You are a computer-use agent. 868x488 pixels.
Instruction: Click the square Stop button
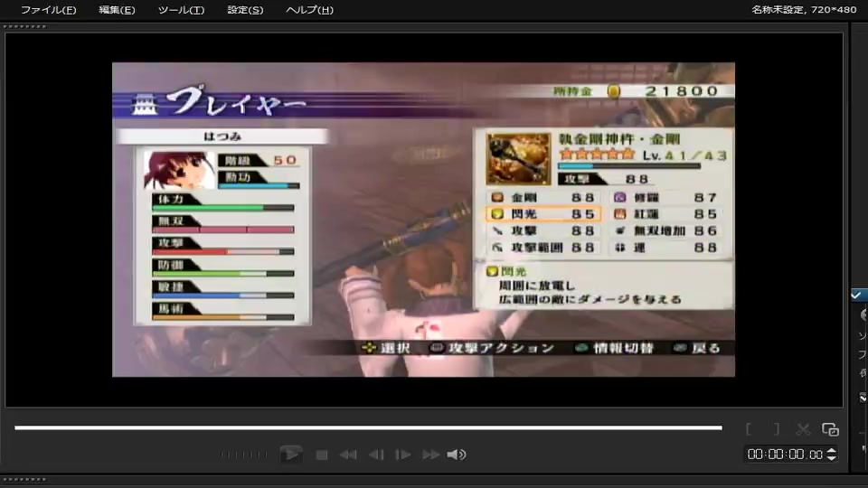322,455
